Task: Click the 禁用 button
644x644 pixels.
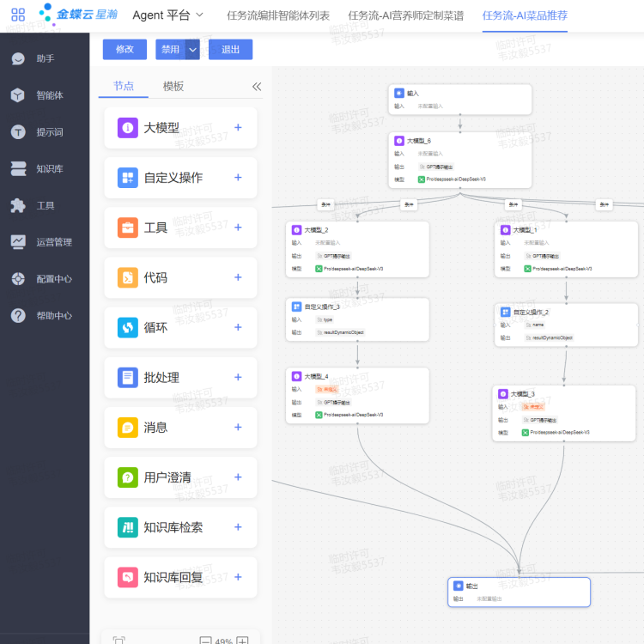Action: (171, 50)
